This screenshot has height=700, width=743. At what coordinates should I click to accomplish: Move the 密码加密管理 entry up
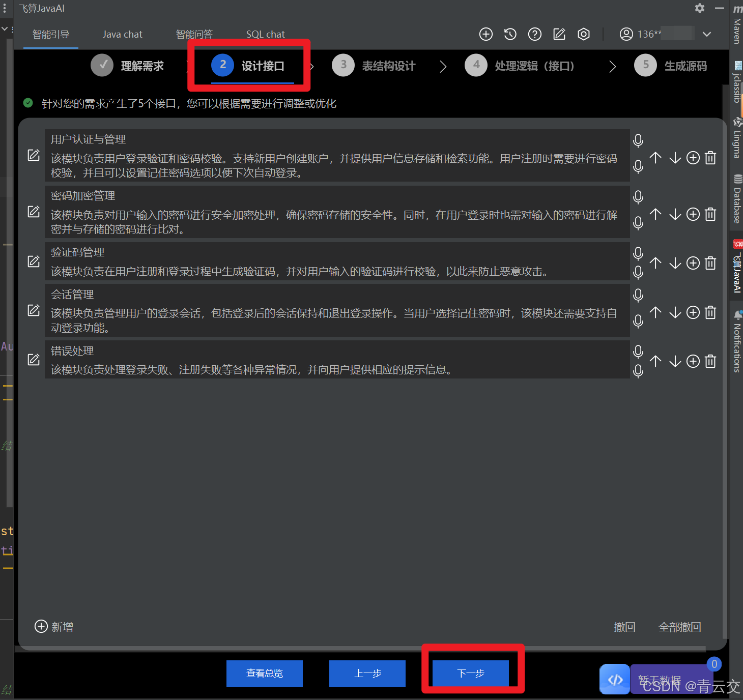pos(656,214)
